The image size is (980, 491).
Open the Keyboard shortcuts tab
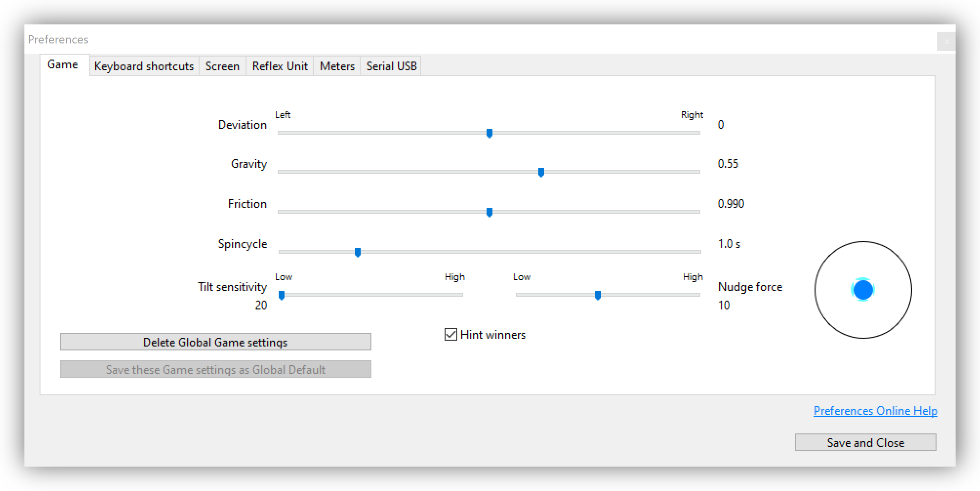coord(144,66)
